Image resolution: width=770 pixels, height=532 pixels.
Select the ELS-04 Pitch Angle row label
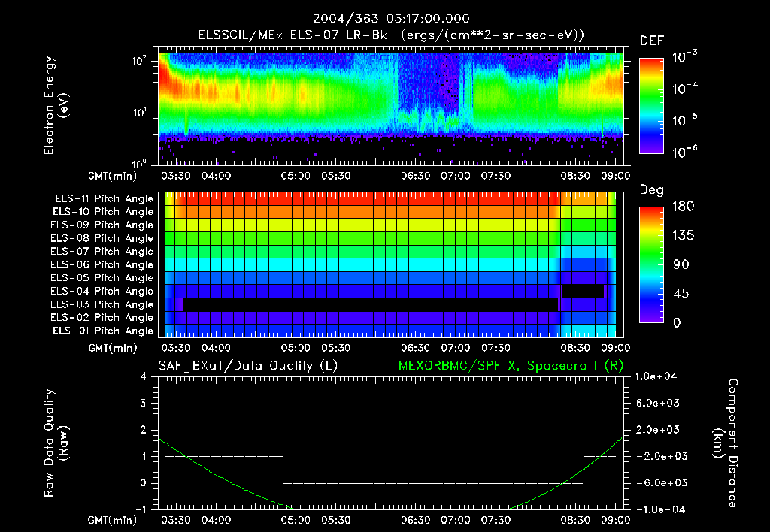102,291
